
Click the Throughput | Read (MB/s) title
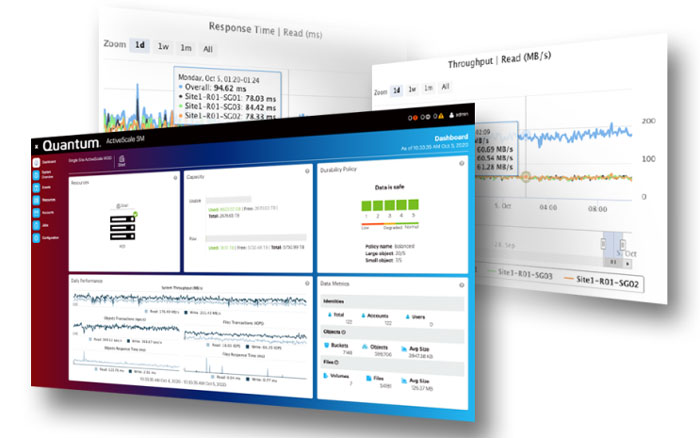(500, 60)
